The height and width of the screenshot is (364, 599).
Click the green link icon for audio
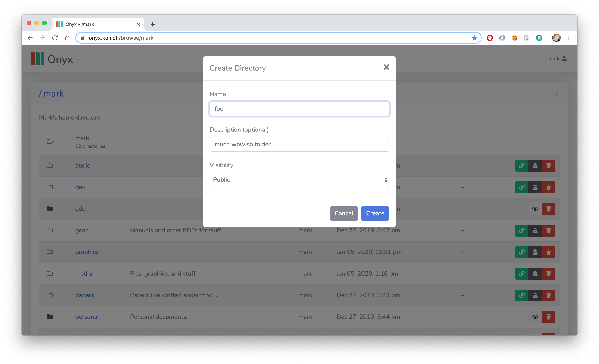(522, 166)
